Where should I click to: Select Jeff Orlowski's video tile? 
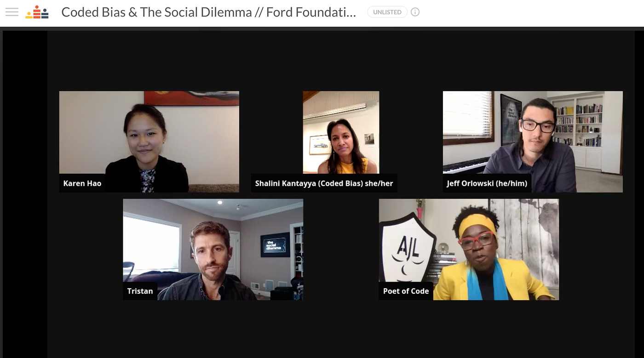533,142
